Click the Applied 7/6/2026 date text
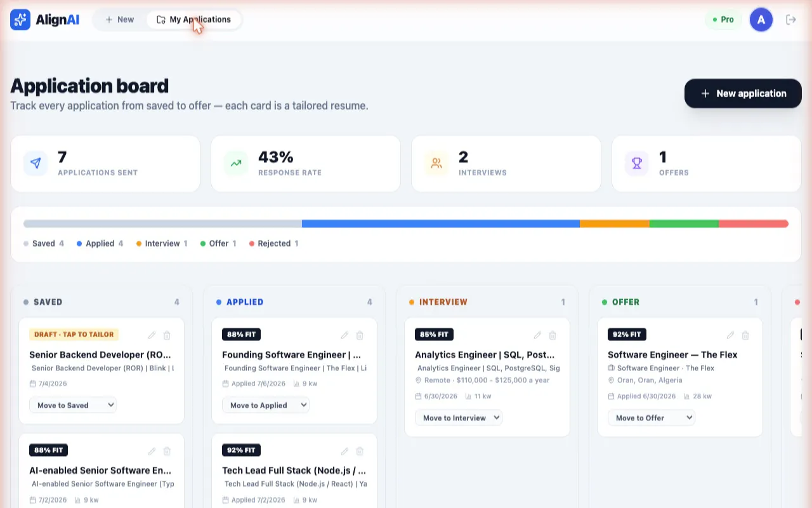Image resolution: width=812 pixels, height=508 pixels. [258, 384]
